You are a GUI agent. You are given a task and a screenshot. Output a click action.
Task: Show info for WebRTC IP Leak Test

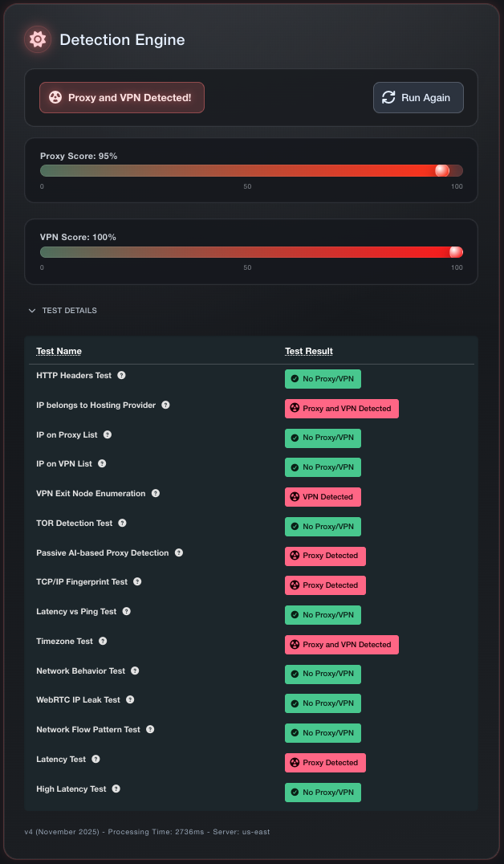130,699
